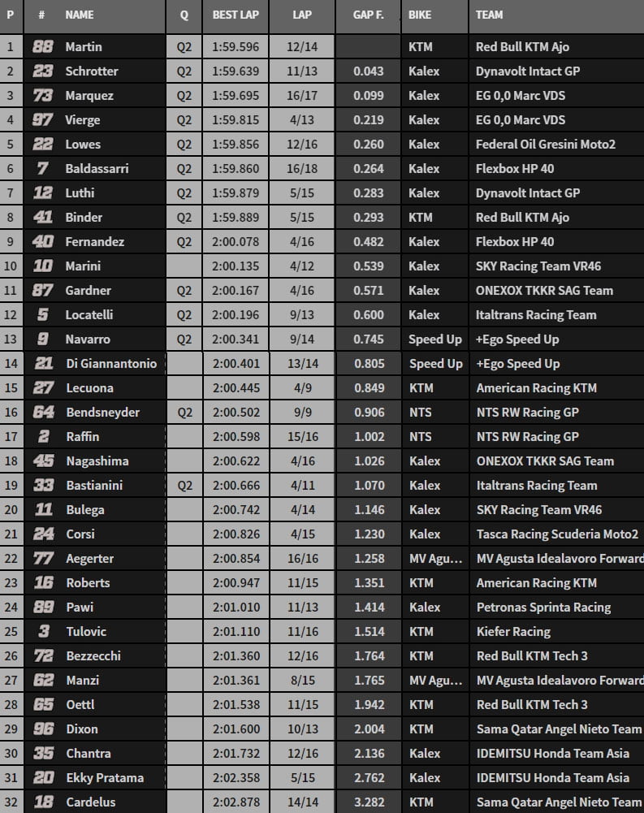This screenshot has width=644, height=813.
Task: Click the Q2 marker in Bastianini's row
Action: [184, 486]
